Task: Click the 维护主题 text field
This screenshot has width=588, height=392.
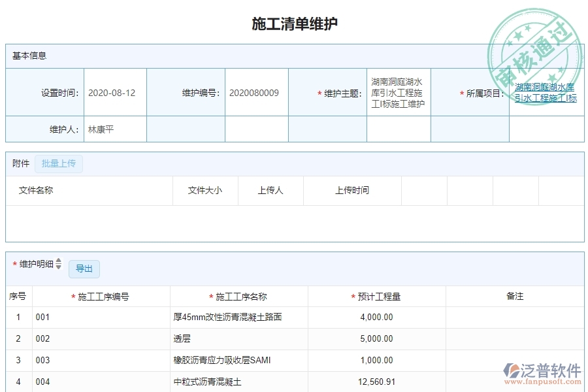Action: [398, 92]
